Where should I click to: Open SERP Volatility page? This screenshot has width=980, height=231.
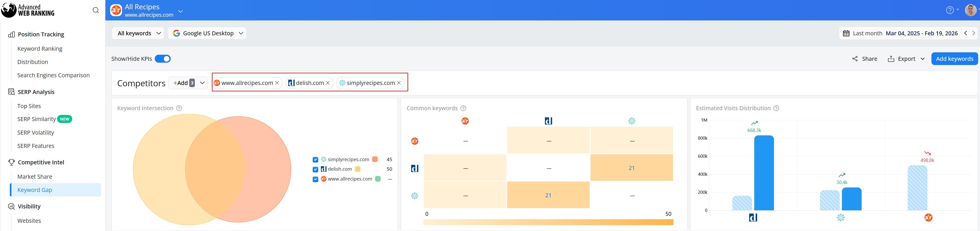click(x=36, y=132)
